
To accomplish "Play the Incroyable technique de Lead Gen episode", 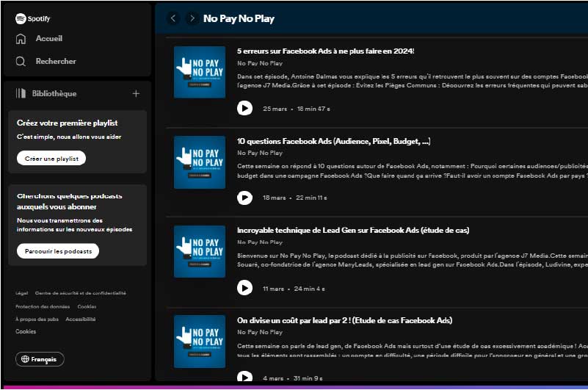I will [x=244, y=288].
